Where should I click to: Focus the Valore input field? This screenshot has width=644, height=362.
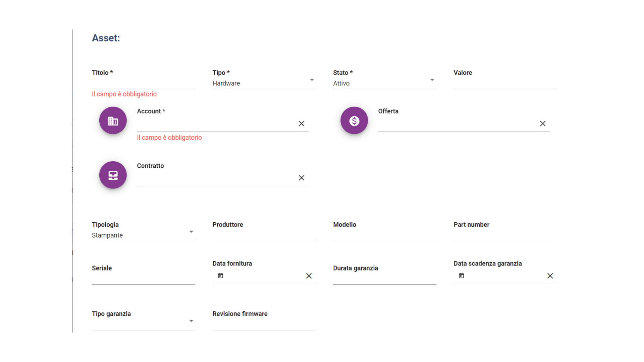[505, 83]
